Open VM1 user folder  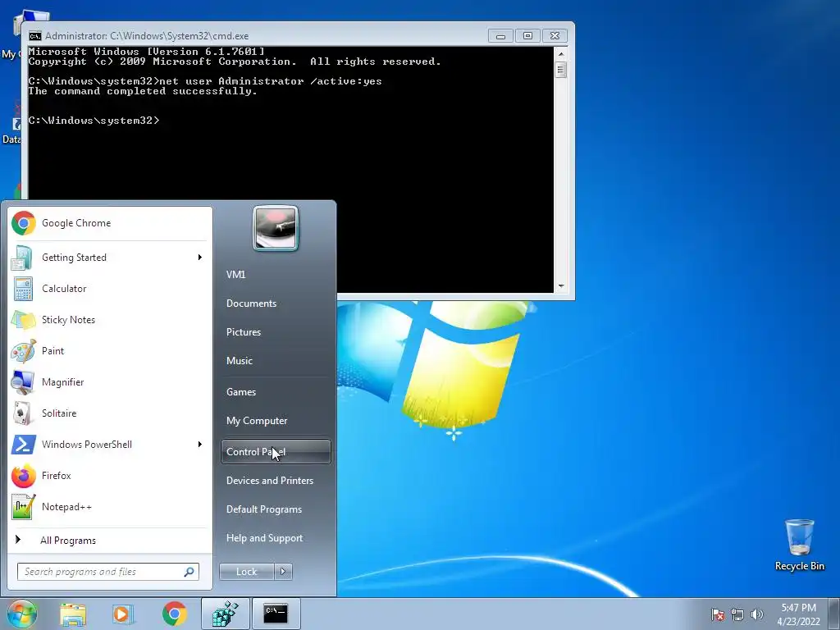(276, 274)
